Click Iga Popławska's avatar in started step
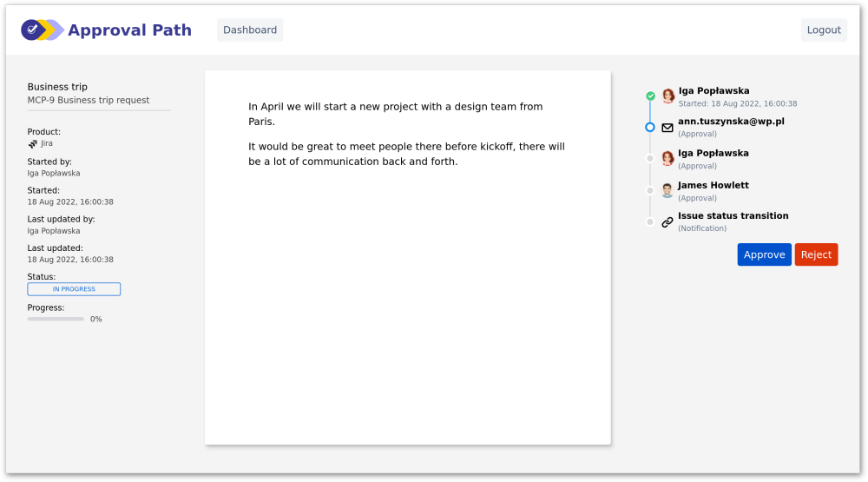 click(x=668, y=96)
